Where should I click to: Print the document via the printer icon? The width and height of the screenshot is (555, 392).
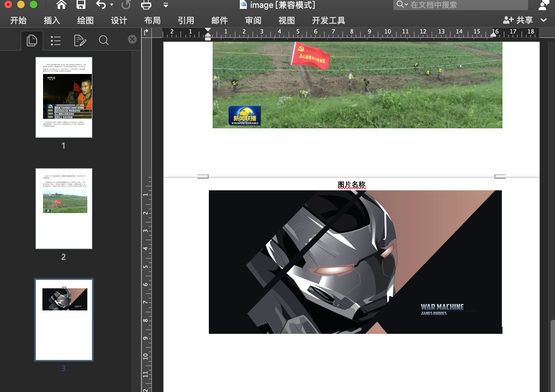[146, 5]
